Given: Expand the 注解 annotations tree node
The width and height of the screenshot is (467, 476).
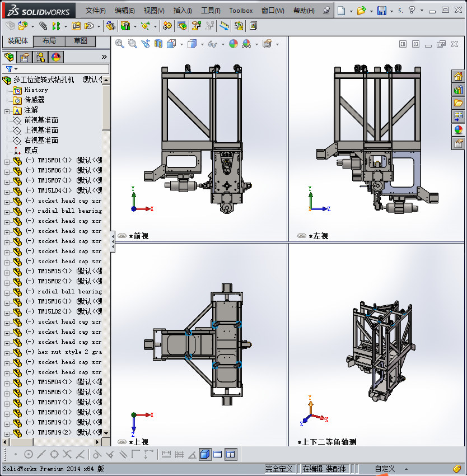Looking at the screenshot, I should point(7,110).
